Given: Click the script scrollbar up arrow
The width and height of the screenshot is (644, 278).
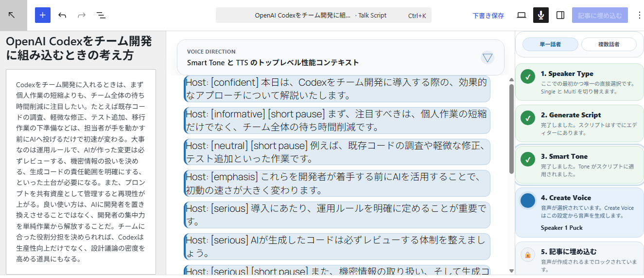Looking at the screenshot, I should point(511,80).
